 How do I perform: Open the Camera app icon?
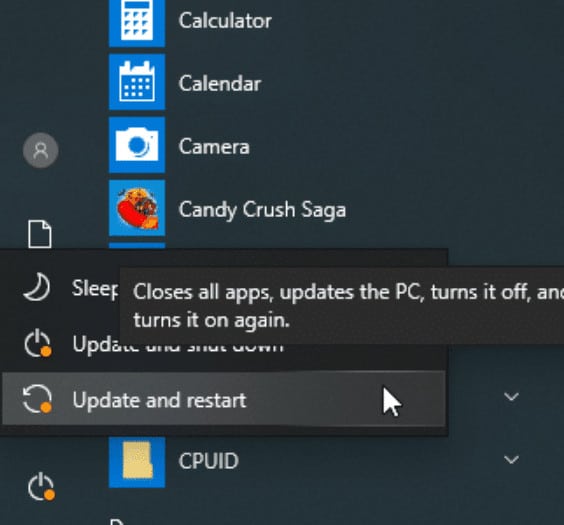click(137, 145)
